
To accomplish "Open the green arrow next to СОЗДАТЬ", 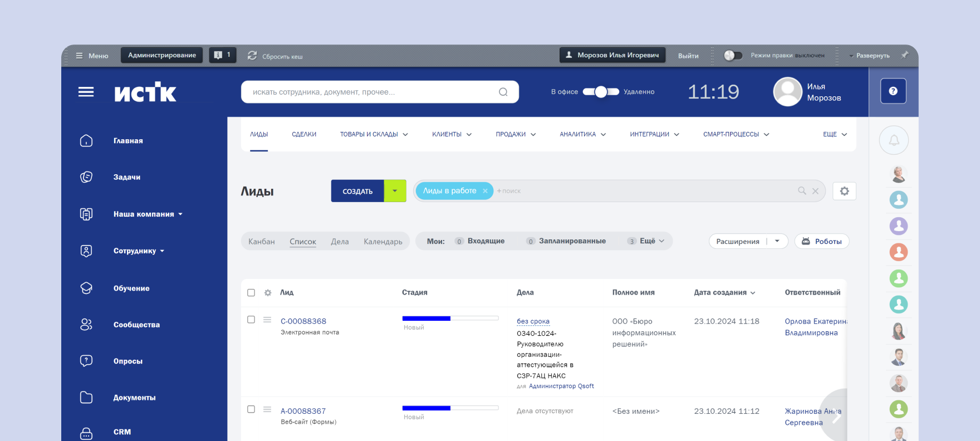I will click(x=395, y=191).
